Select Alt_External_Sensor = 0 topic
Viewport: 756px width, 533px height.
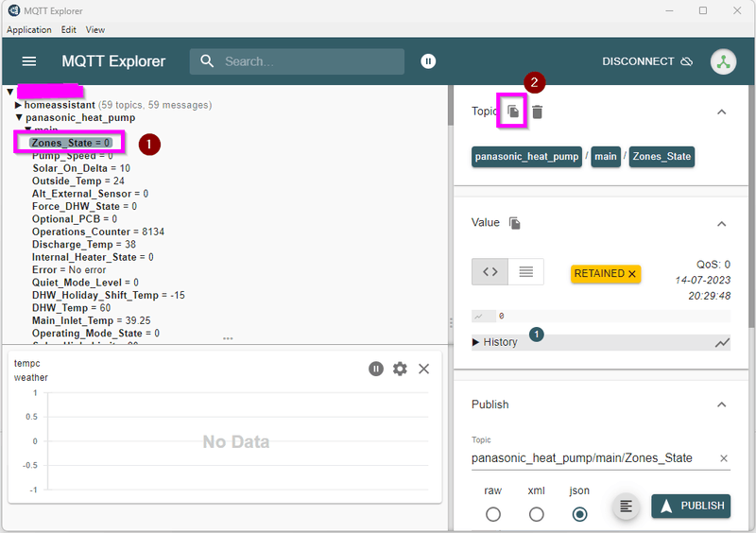pyautogui.click(x=90, y=194)
